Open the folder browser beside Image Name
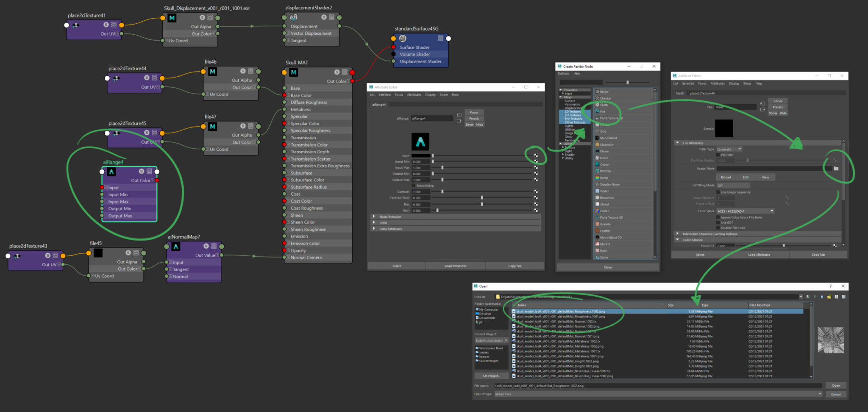The height and width of the screenshot is (412, 868). pyautogui.click(x=836, y=169)
